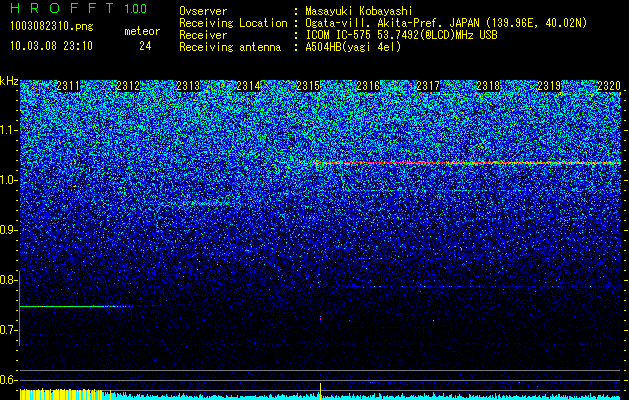629x400 pixels.
Task: Select the ICOM IC-575 receiver description
Action: tap(401, 35)
